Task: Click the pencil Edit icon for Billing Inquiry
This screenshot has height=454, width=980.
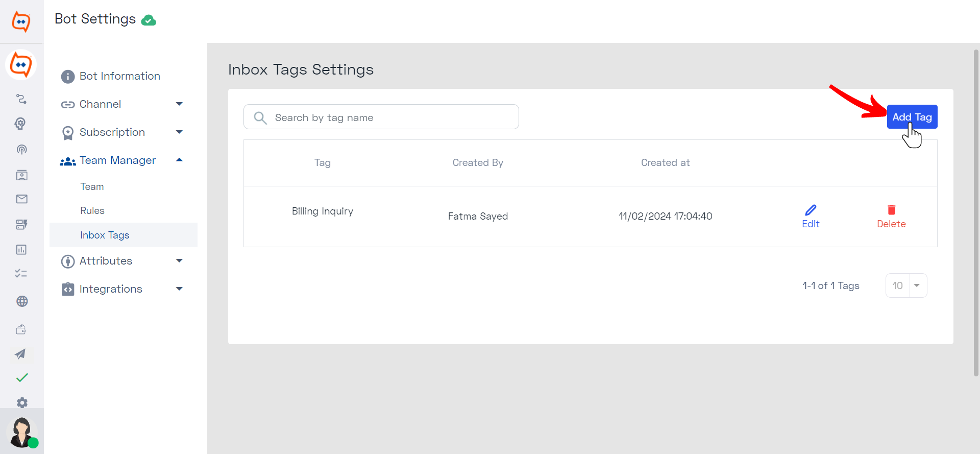Action: tap(811, 210)
